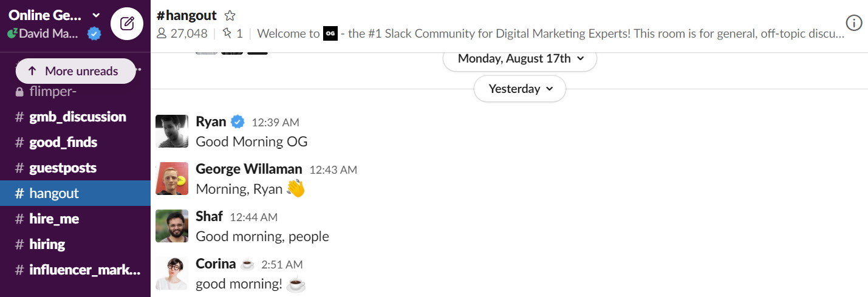Screen dimensions: 868x297
Task: Expand the Online Geniuses workspace menu
Action: pyautogui.click(x=55, y=15)
